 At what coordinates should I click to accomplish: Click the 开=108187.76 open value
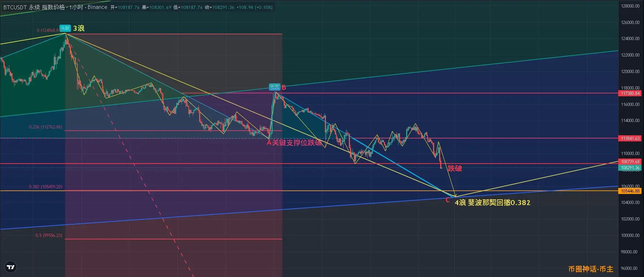[x=125, y=8]
